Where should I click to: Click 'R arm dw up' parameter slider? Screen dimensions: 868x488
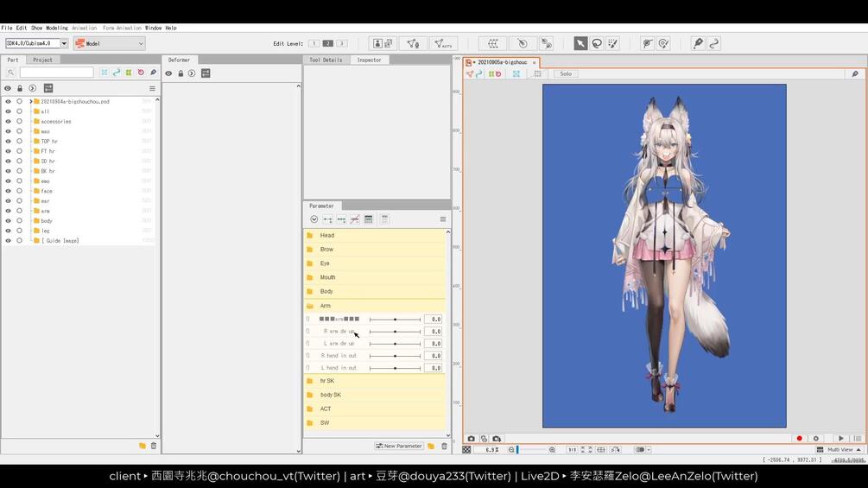click(x=396, y=332)
